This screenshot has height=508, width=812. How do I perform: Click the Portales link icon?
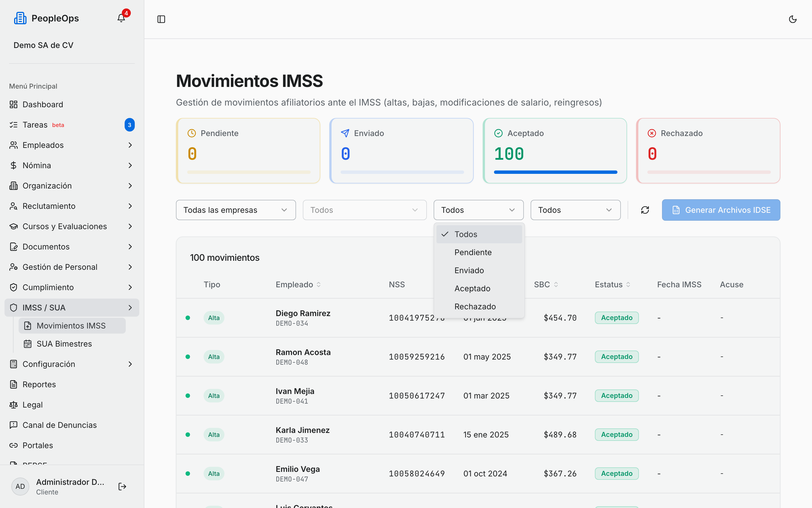(14, 446)
